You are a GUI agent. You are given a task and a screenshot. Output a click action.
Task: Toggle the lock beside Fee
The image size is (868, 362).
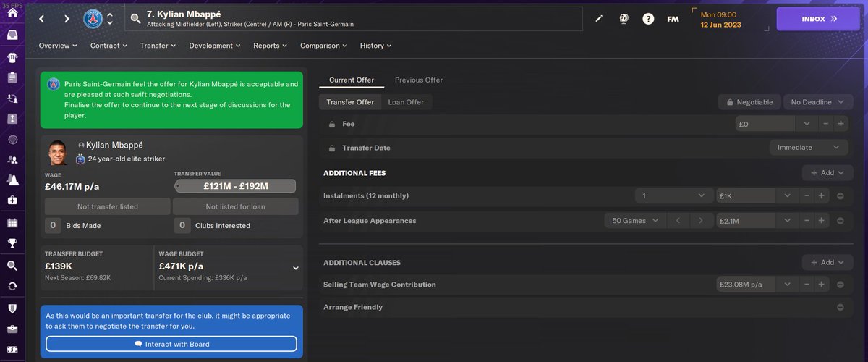tap(331, 125)
